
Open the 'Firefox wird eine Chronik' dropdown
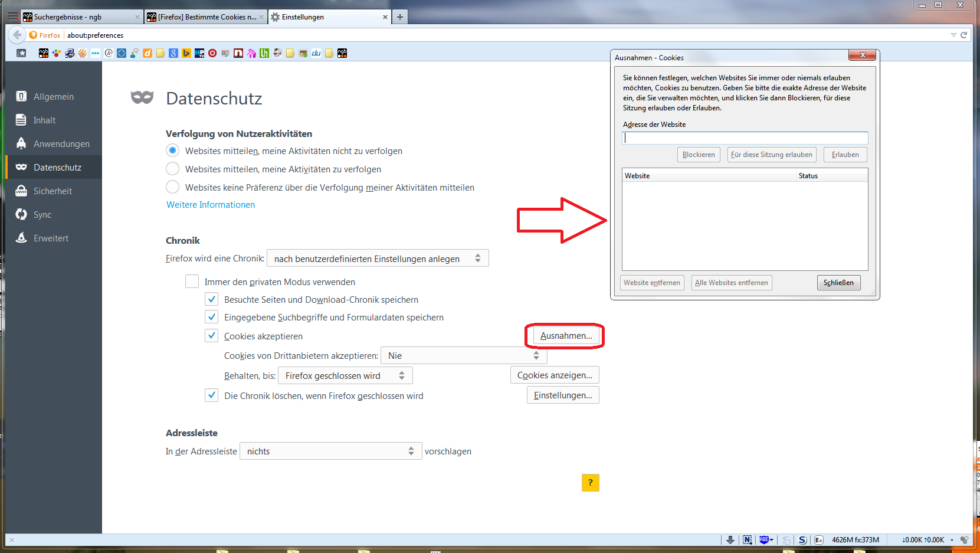tap(378, 258)
